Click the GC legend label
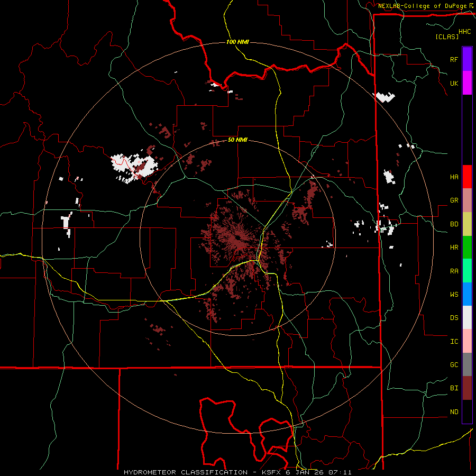The width and height of the screenshot is (476, 476). click(454, 365)
